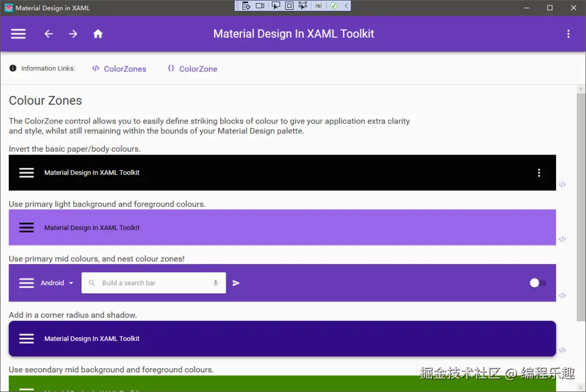Show XAML code for dark rounded zone
Screen dimensions: 586x392
[562, 350]
